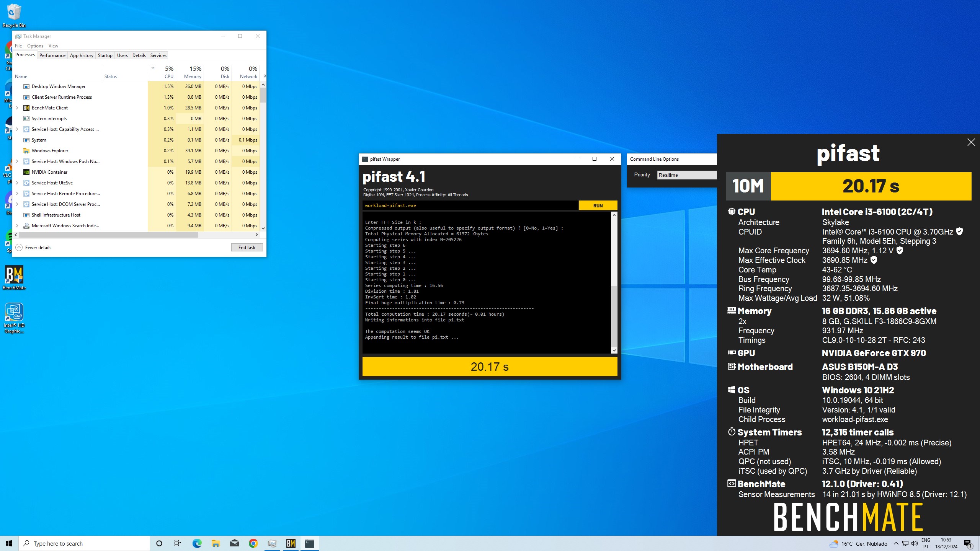The width and height of the screenshot is (980, 551).
Task: Switch to the Performance tab
Action: click(52, 55)
